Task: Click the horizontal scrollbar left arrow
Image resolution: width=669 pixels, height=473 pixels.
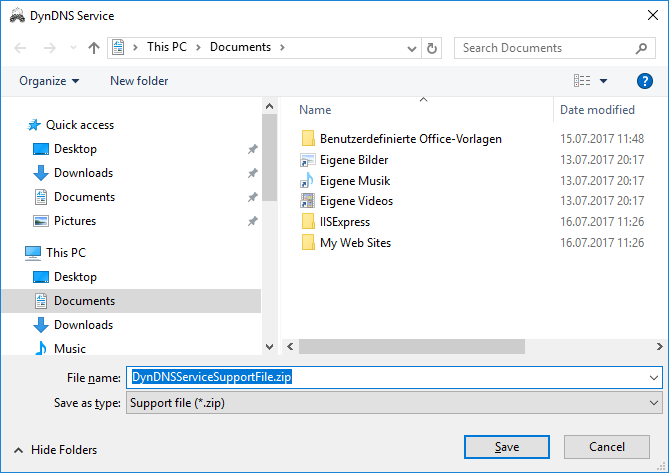Action: tap(290, 346)
